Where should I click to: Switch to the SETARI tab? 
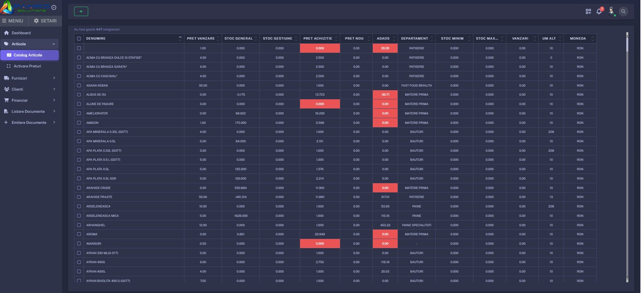(45, 21)
